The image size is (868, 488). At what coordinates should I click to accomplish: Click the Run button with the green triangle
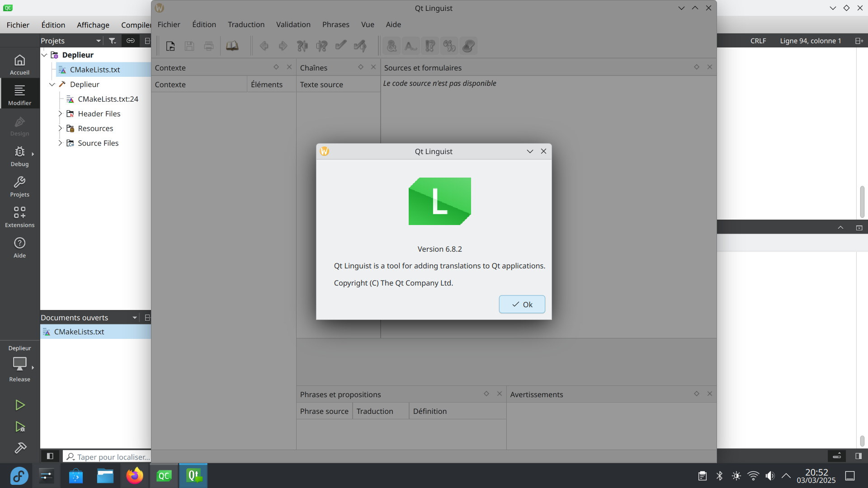19,405
